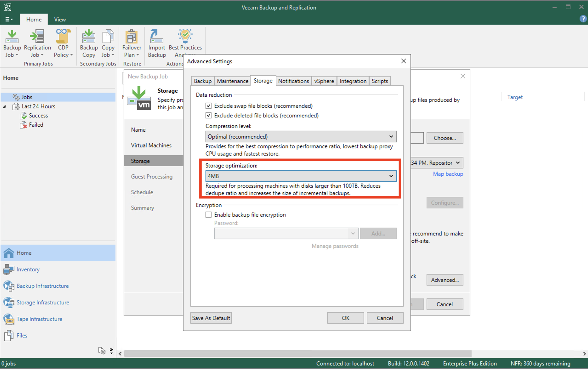Click the Files navigation icon
The image size is (588, 369).
point(9,335)
